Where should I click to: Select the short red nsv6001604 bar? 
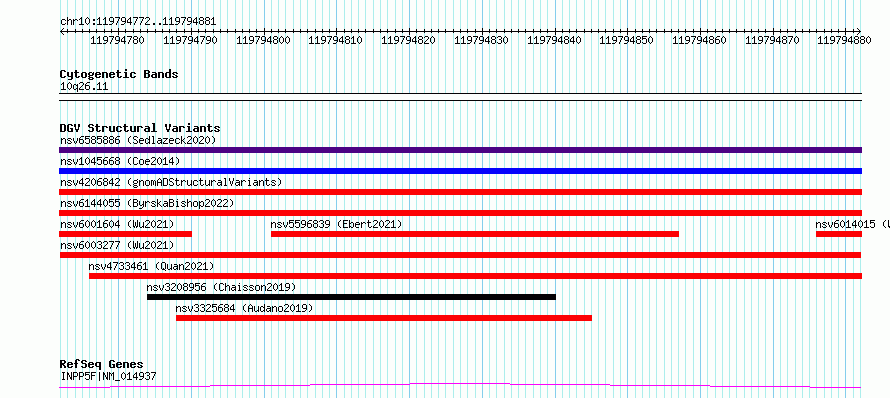click(125, 234)
